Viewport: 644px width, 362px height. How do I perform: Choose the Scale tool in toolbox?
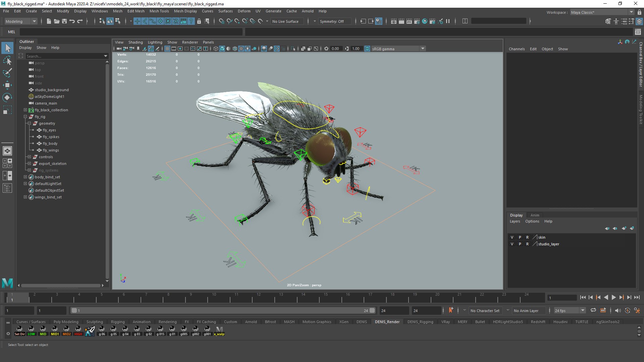coord(7,110)
